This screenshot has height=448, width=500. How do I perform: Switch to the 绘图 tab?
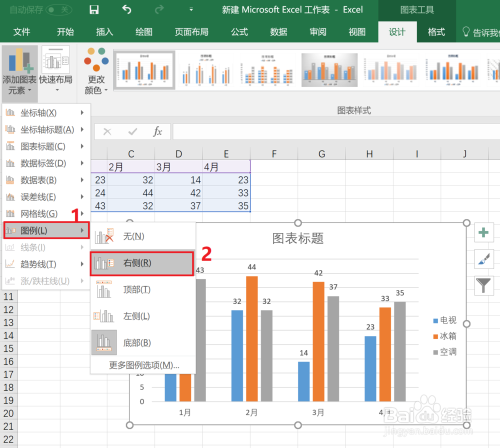[x=144, y=32]
